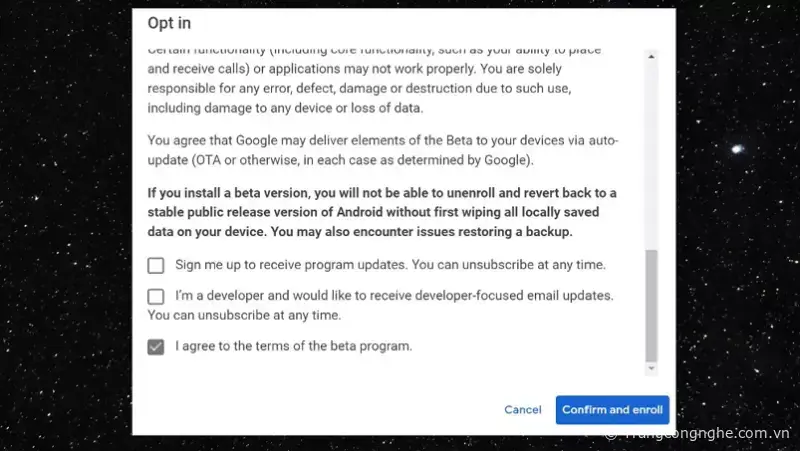Click the Confirm and enroll button
This screenshot has width=800, height=451.
(x=612, y=410)
